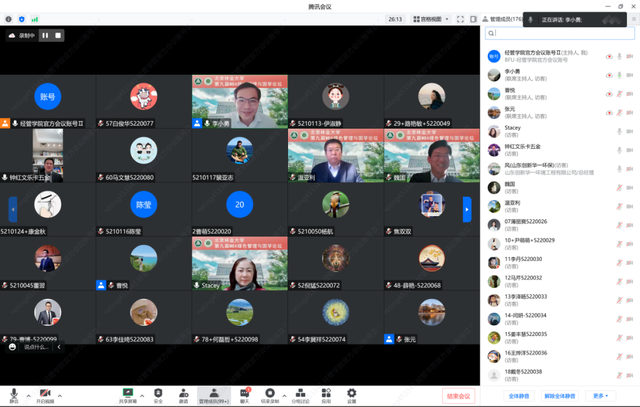Toggle eye icon on 张元's row
The height and width of the screenshot is (407, 640).
[609, 113]
